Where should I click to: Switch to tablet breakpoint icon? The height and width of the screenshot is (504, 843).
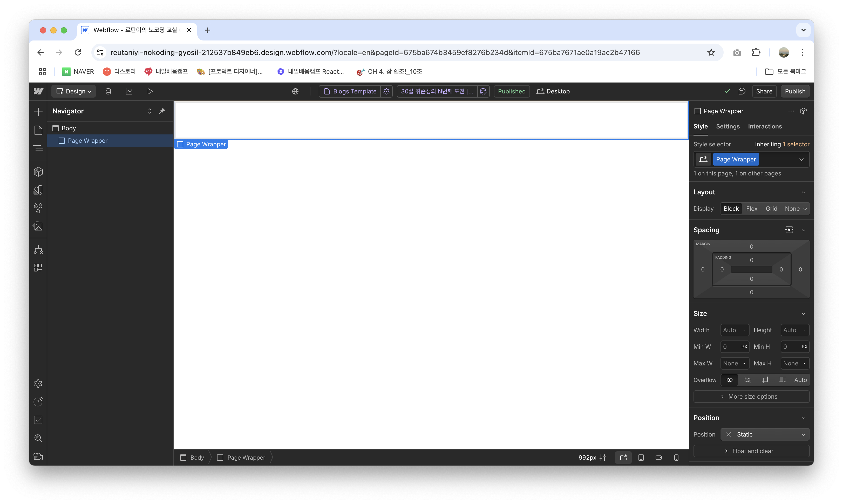pyautogui.click(x=641, y=458)
